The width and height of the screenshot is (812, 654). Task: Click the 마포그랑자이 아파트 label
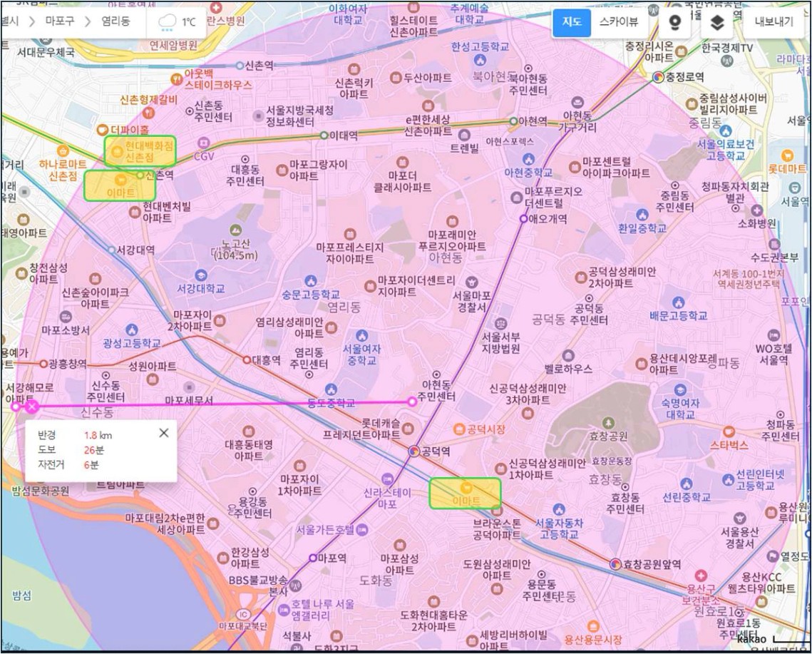tap(318, 170)
